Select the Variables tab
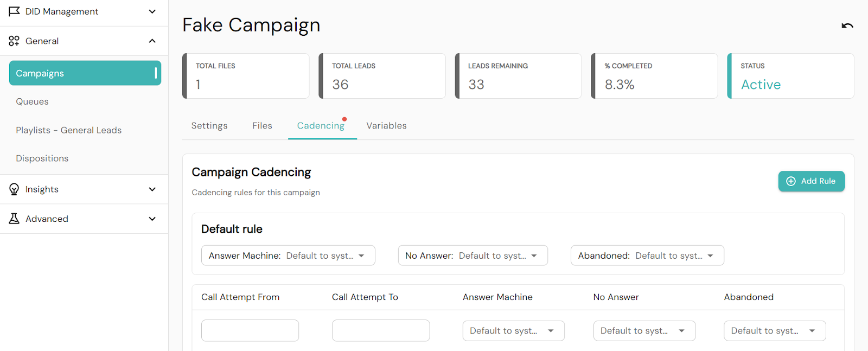This screenshot has height=351, width=868. [386, 126]
